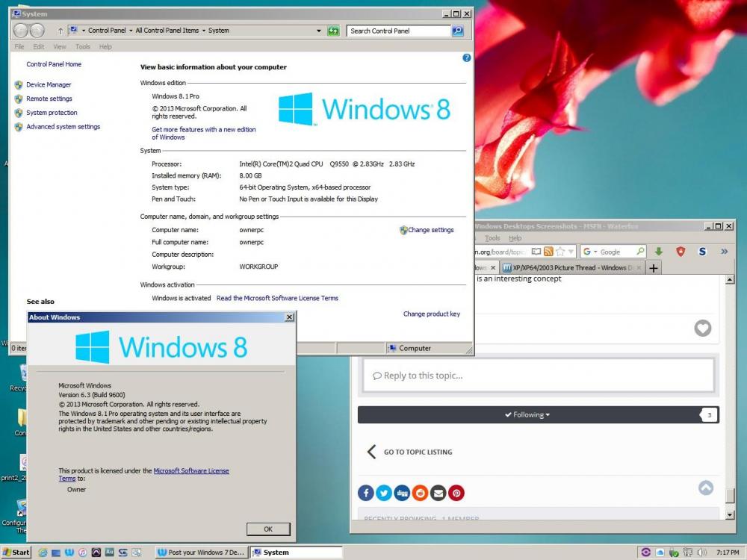
Task: Bookmark the page with the star icon
Action: pos(560,252)
